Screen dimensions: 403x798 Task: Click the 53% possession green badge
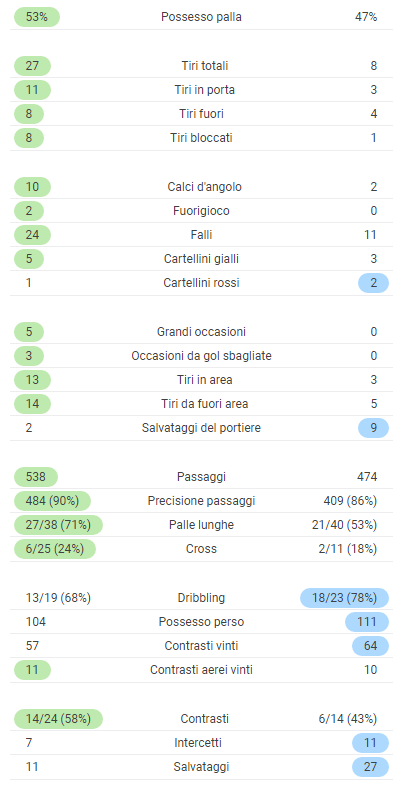pyautogui.click(x=37, y=17)
